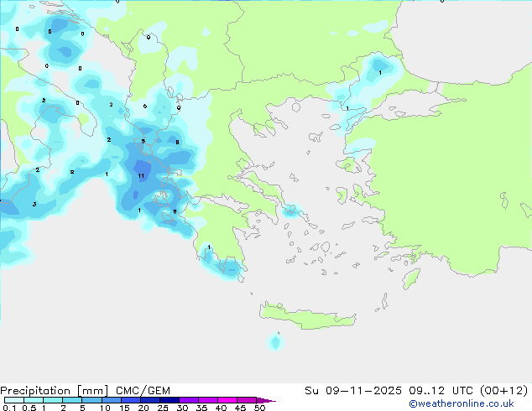
Task: Click the 0.1–0.5 mm palest legend swatch
Action: [14, 400]
